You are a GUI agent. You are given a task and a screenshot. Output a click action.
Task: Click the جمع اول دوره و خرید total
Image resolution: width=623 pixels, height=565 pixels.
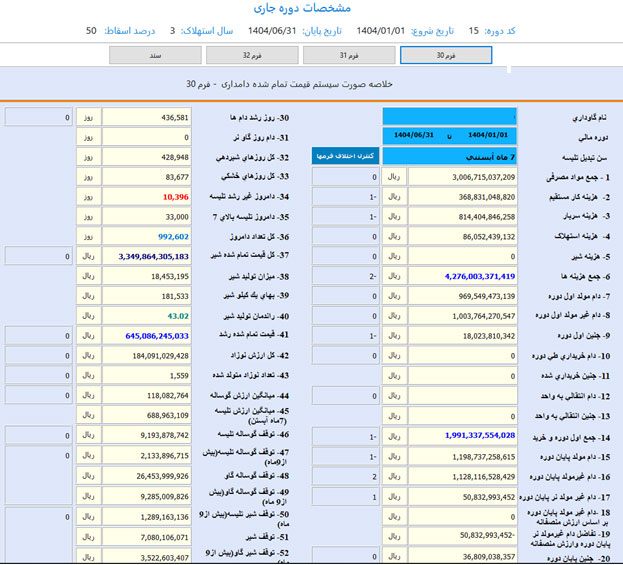462,436
